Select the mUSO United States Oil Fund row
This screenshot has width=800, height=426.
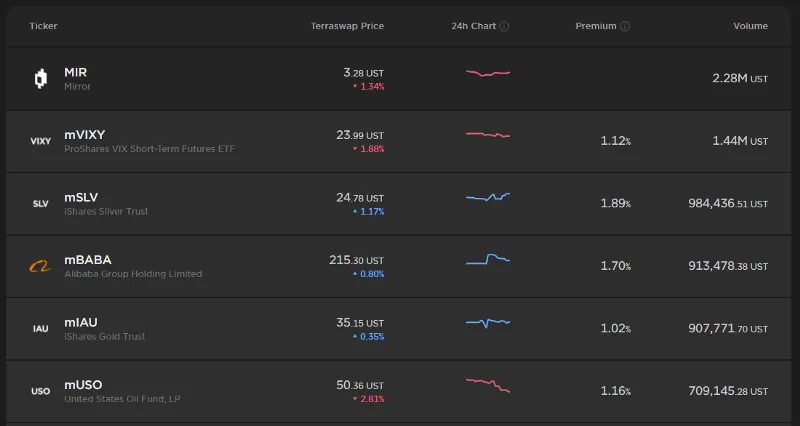tap(398, 391)
